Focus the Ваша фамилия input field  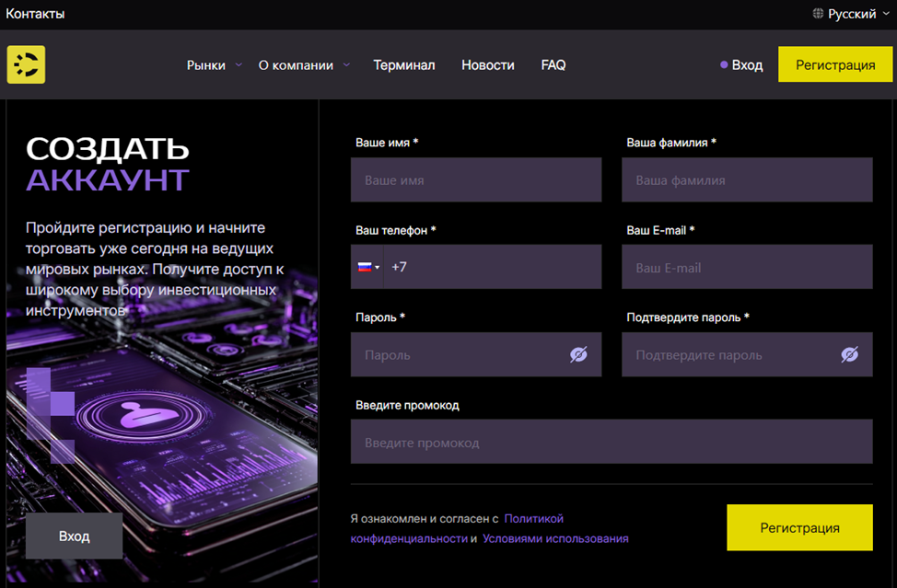[x=747, y=180]
